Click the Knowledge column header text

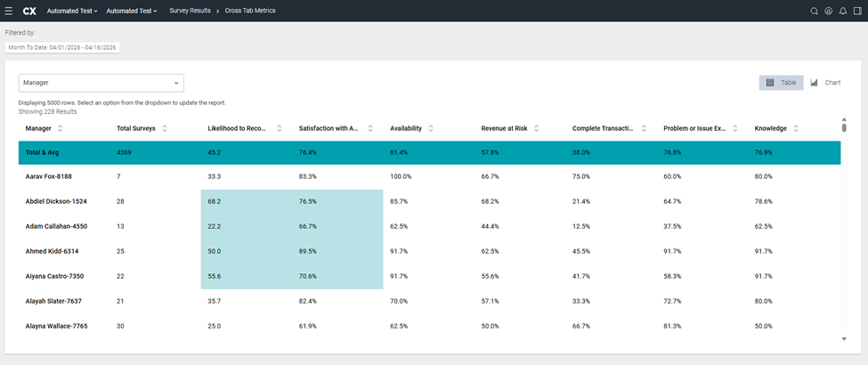tap(771, 128)
